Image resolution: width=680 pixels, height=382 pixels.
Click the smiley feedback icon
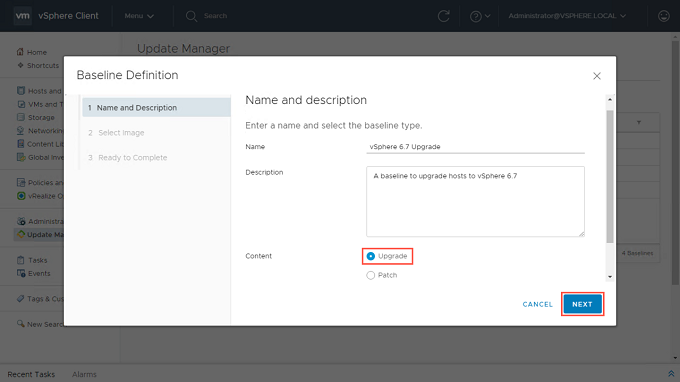[664, 16]
